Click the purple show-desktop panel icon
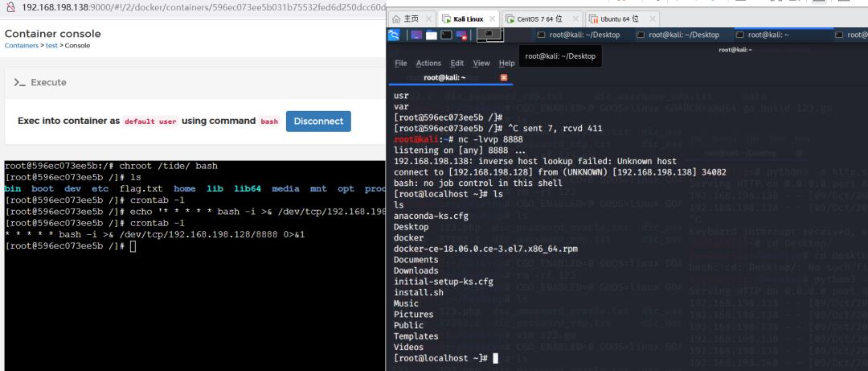The height and width of the screenshot is (371, 868). tap(416, 35)
